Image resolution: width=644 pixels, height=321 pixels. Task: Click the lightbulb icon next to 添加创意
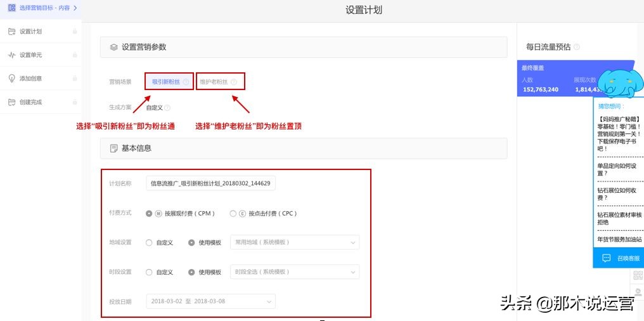[x=12, y=78]
